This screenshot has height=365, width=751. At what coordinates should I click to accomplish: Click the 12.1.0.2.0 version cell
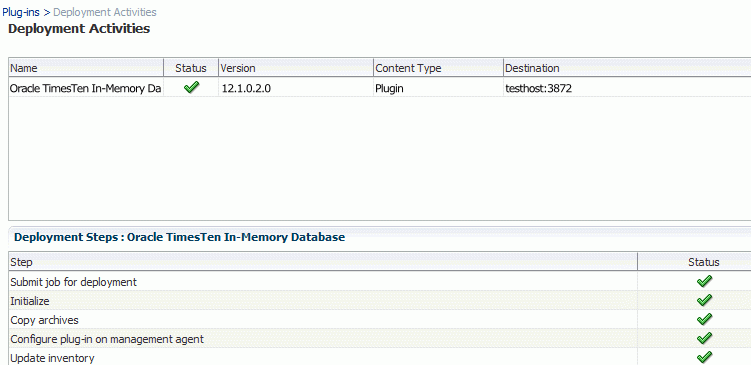246,89
